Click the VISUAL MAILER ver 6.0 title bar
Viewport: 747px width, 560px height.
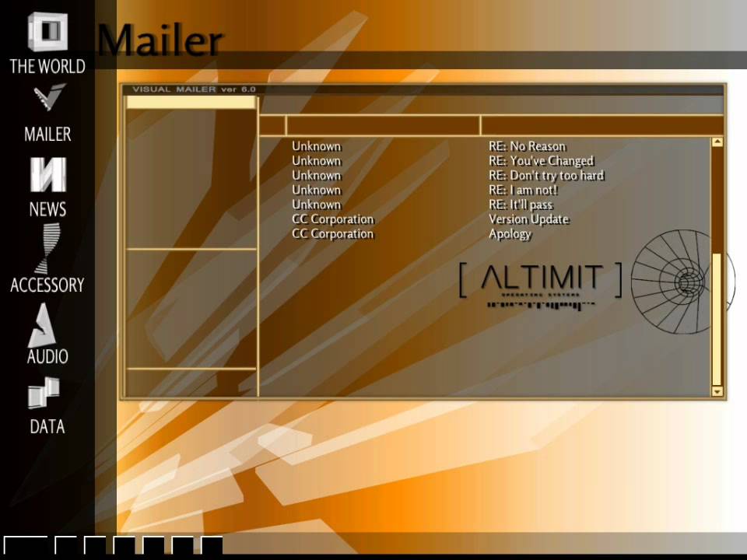point(423,89)
